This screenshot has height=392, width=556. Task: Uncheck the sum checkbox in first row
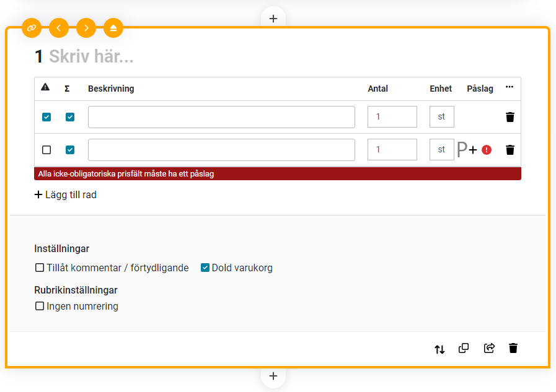tap(70, 117)
